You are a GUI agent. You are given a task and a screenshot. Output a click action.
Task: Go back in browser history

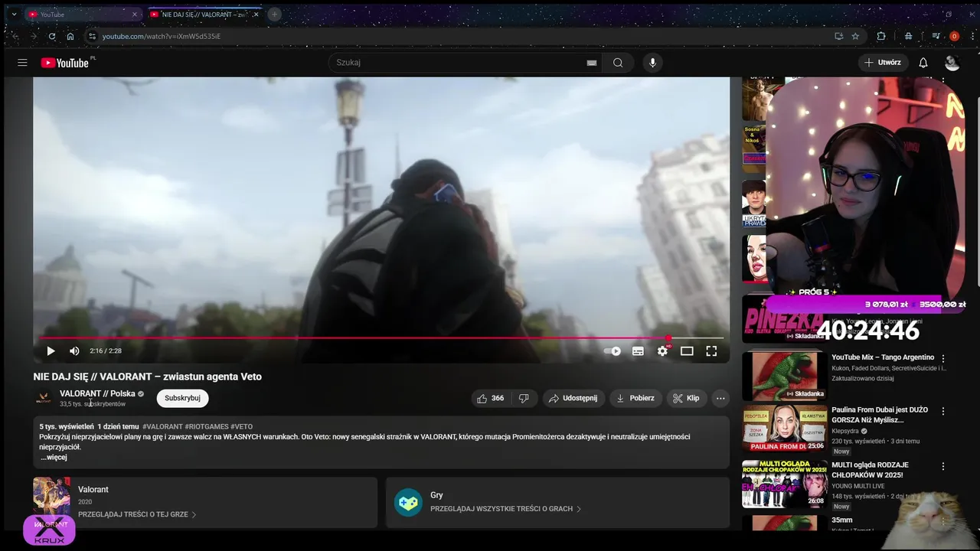[15, 36]
